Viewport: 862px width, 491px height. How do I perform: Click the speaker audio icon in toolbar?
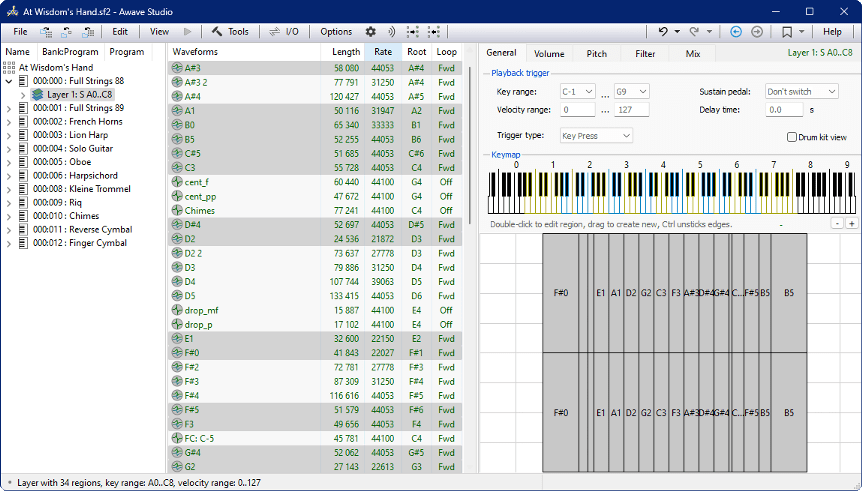[x=391, y=32]
